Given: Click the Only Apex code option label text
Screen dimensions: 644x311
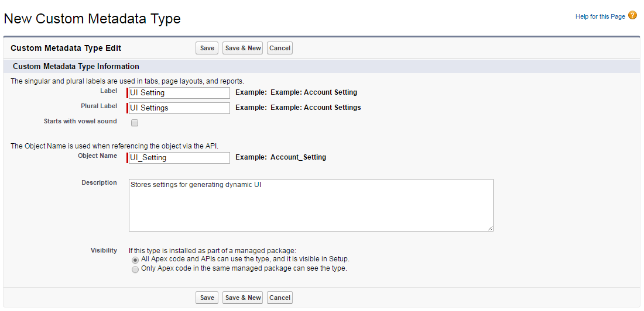Looking at the screenshot, I should coord(244,268).
